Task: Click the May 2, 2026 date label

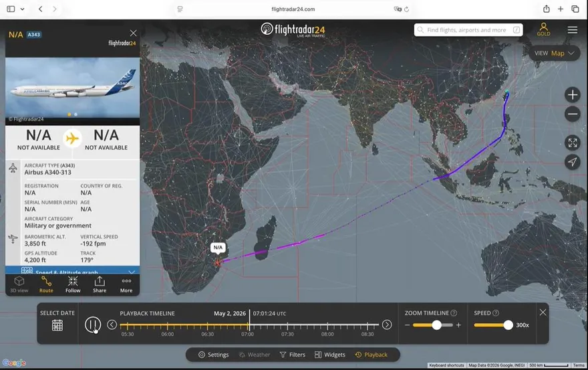Action: coord(230,313)
